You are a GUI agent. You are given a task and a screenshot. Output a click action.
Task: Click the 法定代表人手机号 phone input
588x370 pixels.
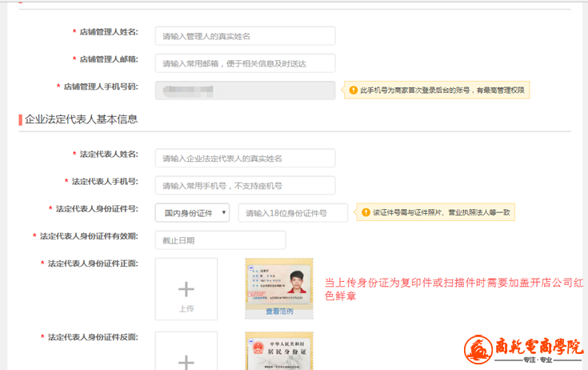(x=245, y=186)
